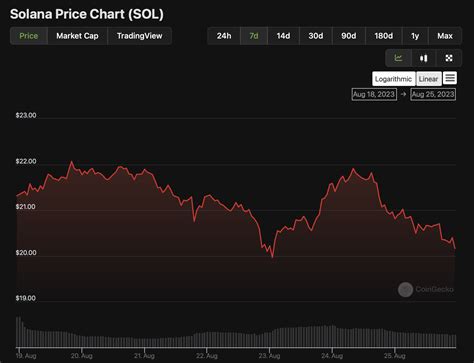This screenshot has height=363, width=474.
Task: Select the line chart view icon
Action: click(398, 58)
